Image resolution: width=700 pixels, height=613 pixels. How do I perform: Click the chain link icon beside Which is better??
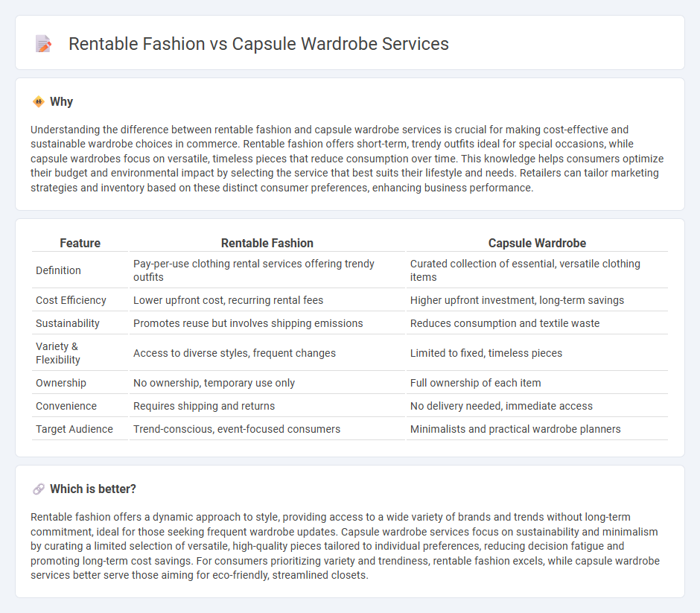39,489
